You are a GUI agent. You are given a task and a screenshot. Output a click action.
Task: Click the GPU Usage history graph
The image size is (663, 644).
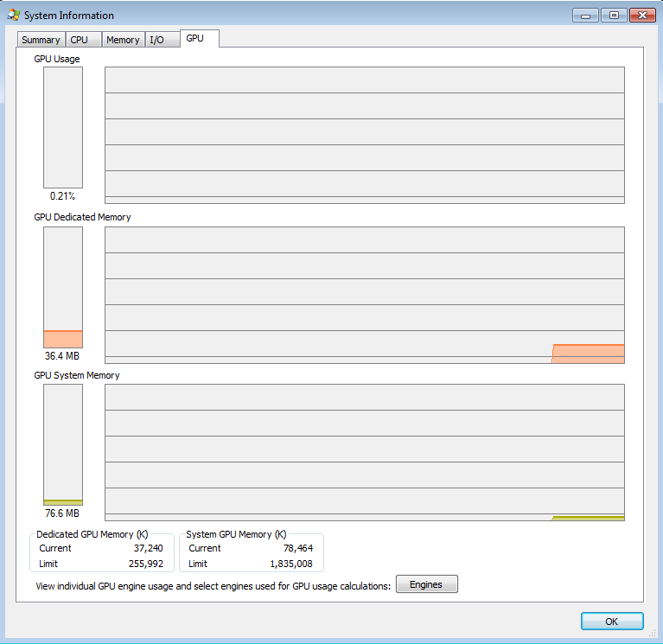coord(364,136)
